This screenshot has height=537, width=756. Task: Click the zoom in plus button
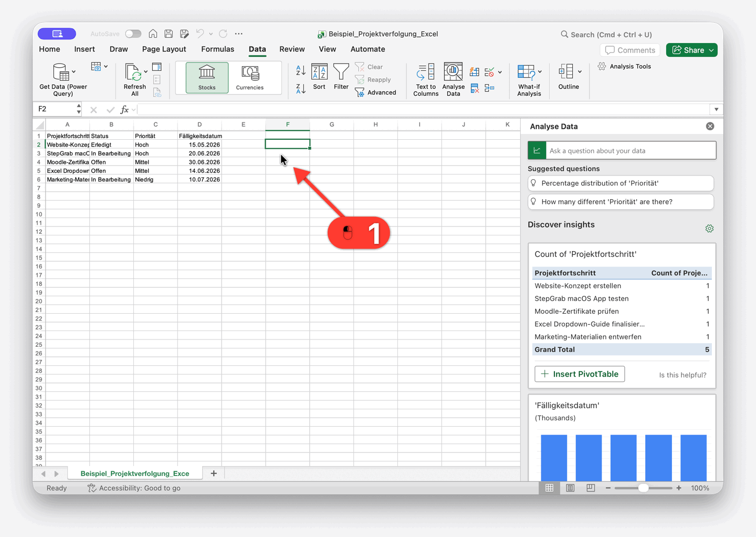coord(679,488)
